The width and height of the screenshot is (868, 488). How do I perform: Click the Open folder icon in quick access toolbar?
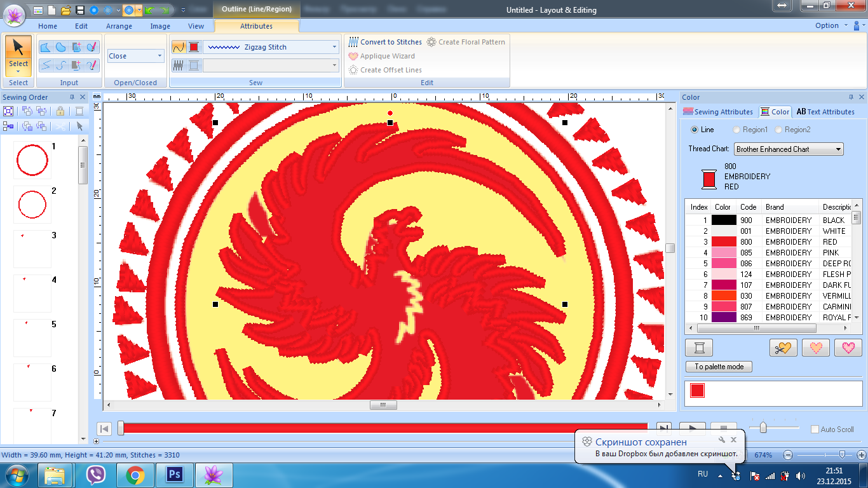pos(65,10)
